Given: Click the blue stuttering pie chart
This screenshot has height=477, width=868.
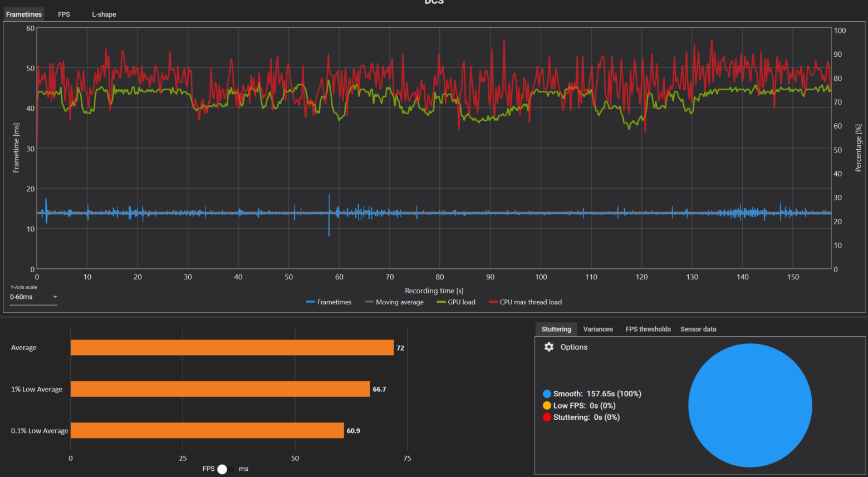Looking at the screenshot, I should 750,405.
